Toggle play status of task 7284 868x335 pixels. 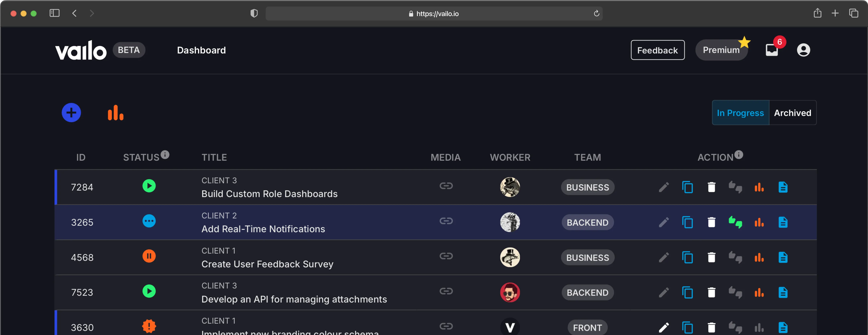click(149, 186)
